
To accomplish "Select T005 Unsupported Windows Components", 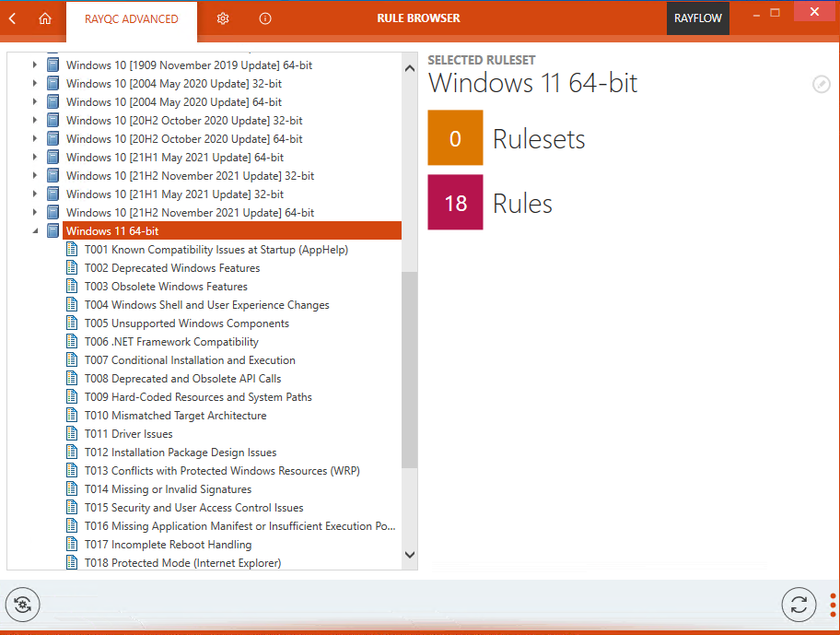I will click(187, 323).
